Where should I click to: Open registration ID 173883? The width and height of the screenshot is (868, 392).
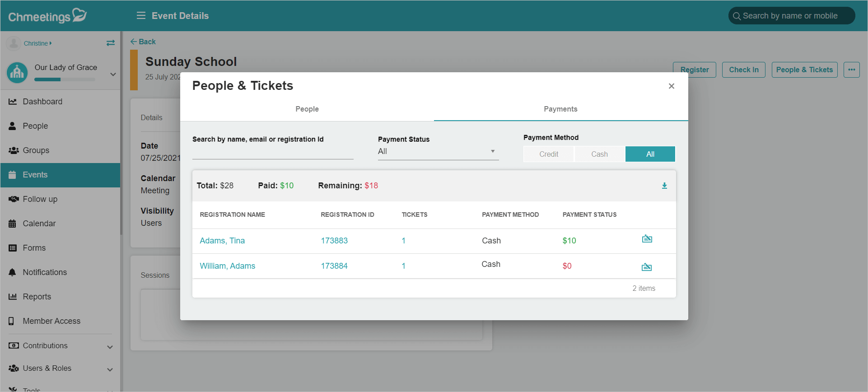point(334,241)
